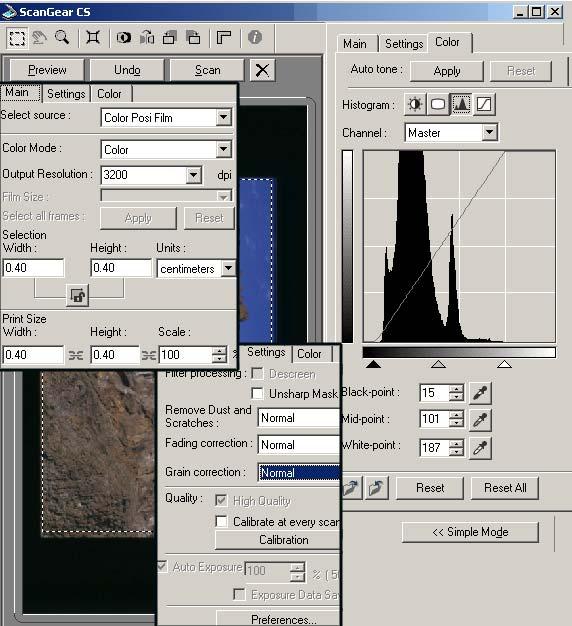Select Color tab in Main overlay panel
The width and height of the screenshot is (572, 626).
click(109, 94)
